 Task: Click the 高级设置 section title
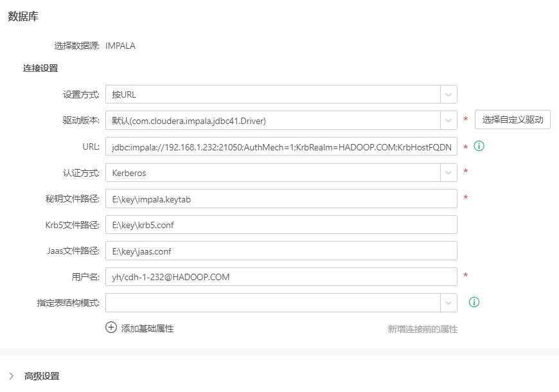click(42, 376)
